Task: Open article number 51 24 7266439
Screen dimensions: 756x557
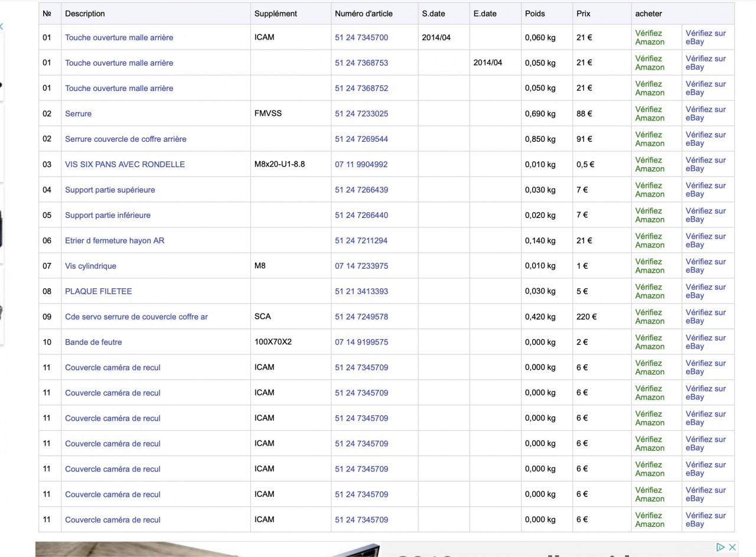Action: (x=361, y=190)
